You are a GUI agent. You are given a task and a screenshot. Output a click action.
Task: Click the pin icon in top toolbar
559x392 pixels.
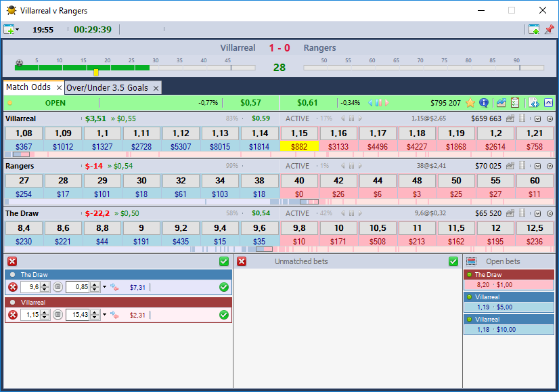(549, 29)
